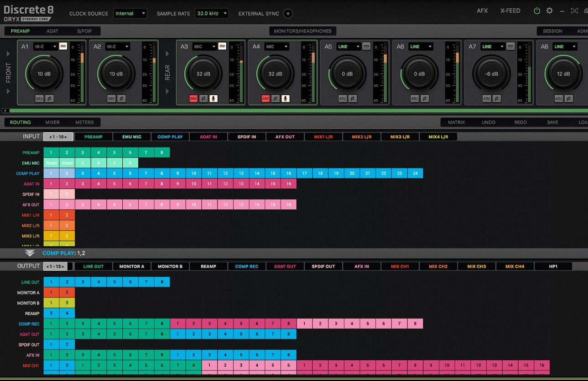The height and width of the screenshot is (381, 588).
Task: Enable 48V phantom power on channel A1
Action: (x=39, y=99)
